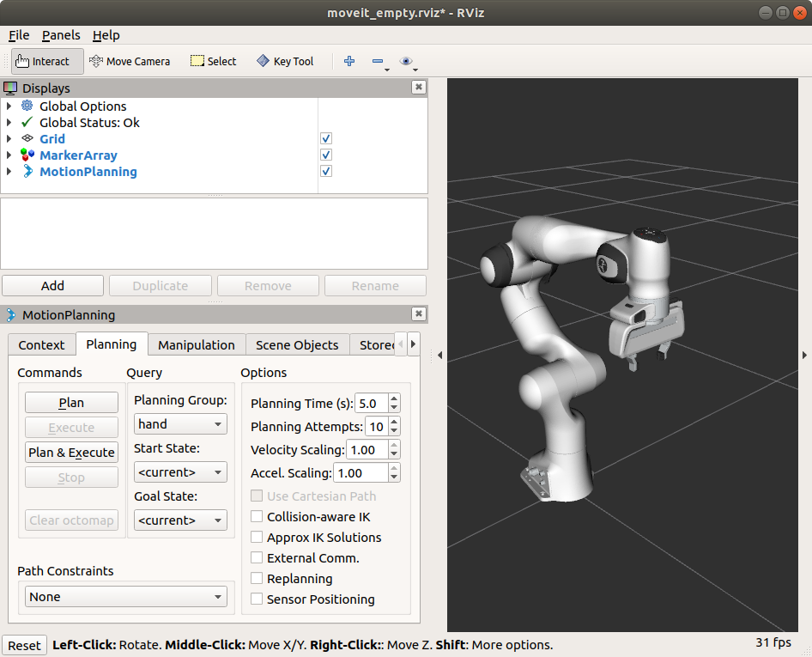Open the Path Constraints selector showing None
812x657 pixels.
pyautogui.click(x=125, y=596)
